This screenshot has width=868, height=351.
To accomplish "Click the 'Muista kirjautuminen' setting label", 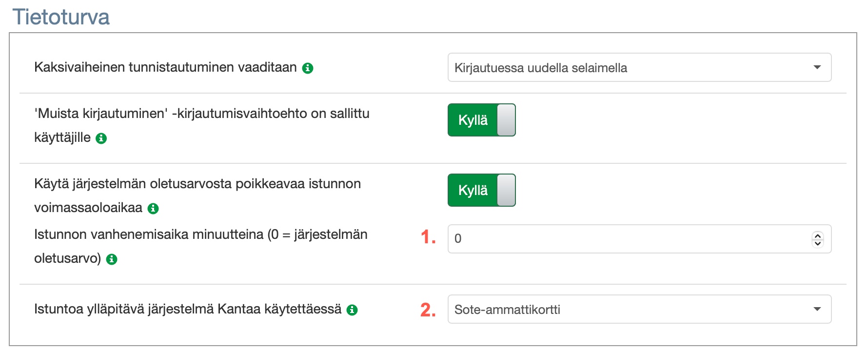I will pyautogui.click(x=201, y=114).
